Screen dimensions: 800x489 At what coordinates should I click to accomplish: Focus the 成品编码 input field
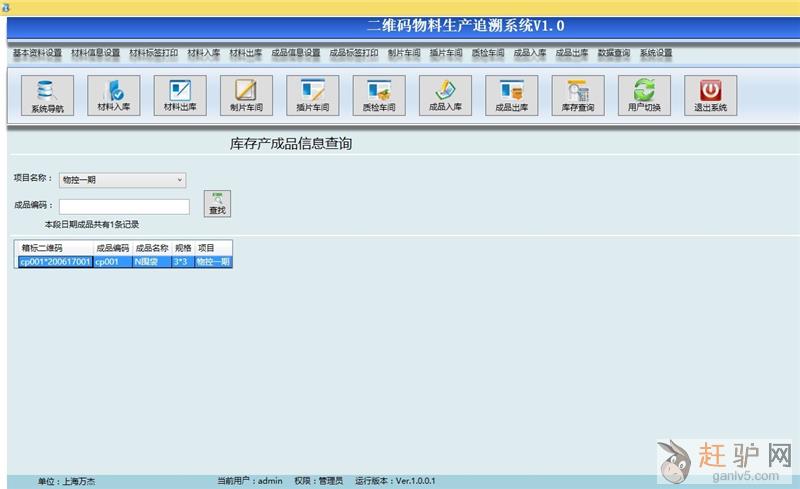pos(124,207)
